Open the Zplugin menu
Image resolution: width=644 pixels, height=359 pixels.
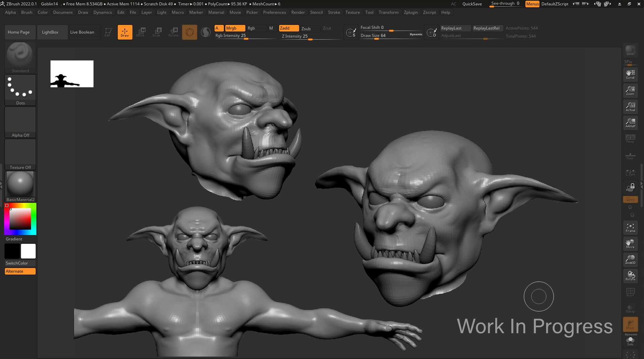411,12
